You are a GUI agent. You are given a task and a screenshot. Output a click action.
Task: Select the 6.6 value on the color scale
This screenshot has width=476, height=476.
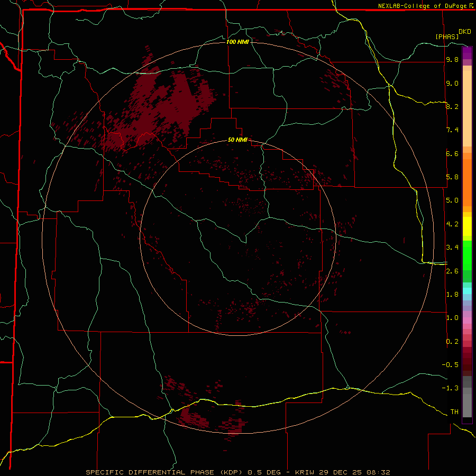[x=452, y=153]
